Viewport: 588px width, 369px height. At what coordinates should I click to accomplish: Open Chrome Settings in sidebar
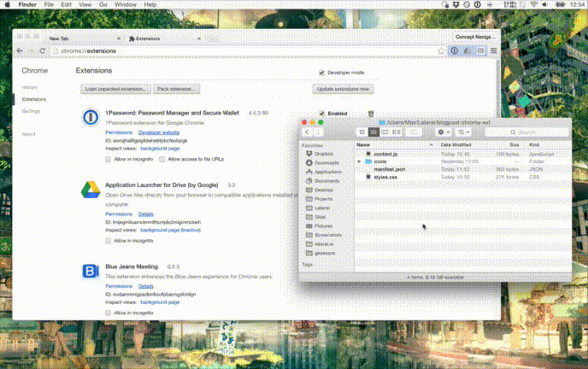[31, 111]
